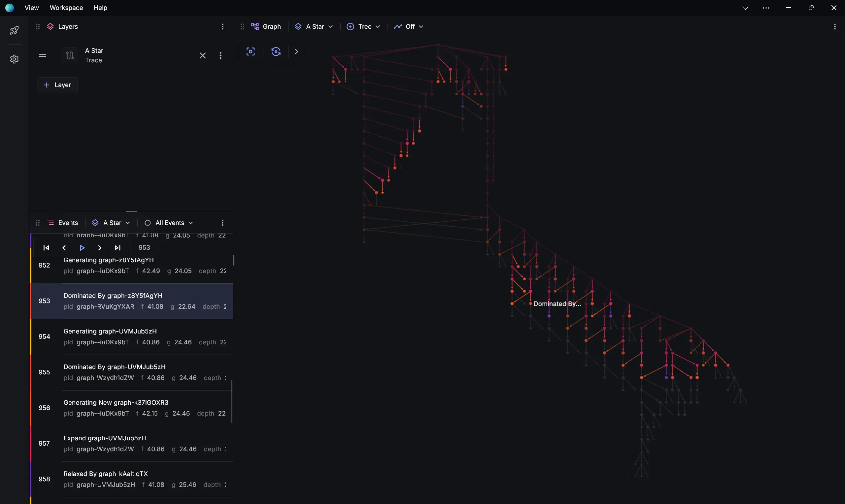This screenshot has width=845, height=504.
Task: Click the app logo icon
Action: [x=10, y=8]
